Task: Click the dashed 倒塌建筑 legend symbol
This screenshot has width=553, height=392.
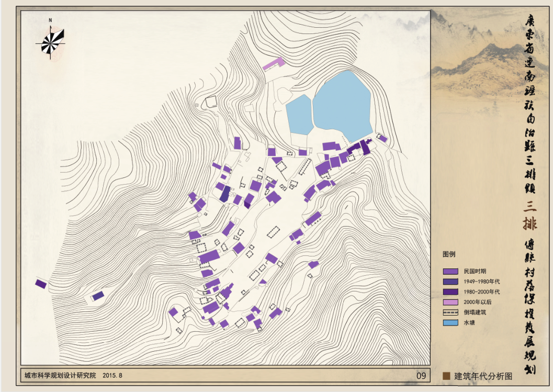Action: (450, 312)
